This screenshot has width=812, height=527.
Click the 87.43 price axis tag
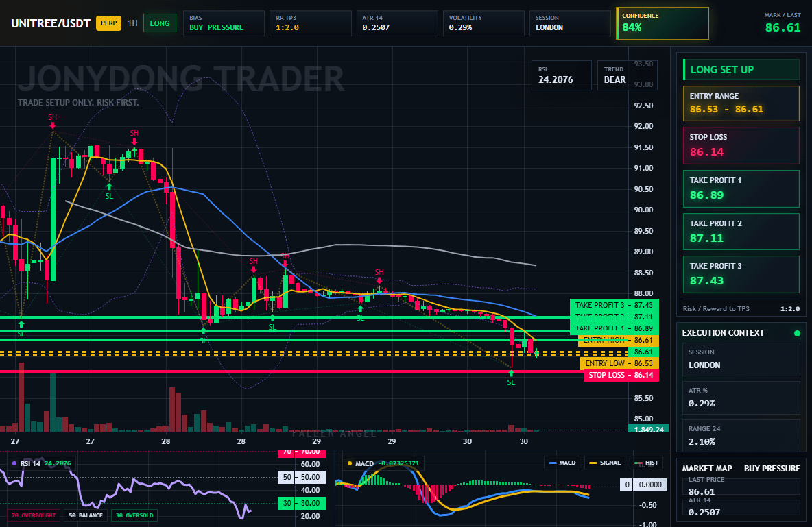(644, 305)
